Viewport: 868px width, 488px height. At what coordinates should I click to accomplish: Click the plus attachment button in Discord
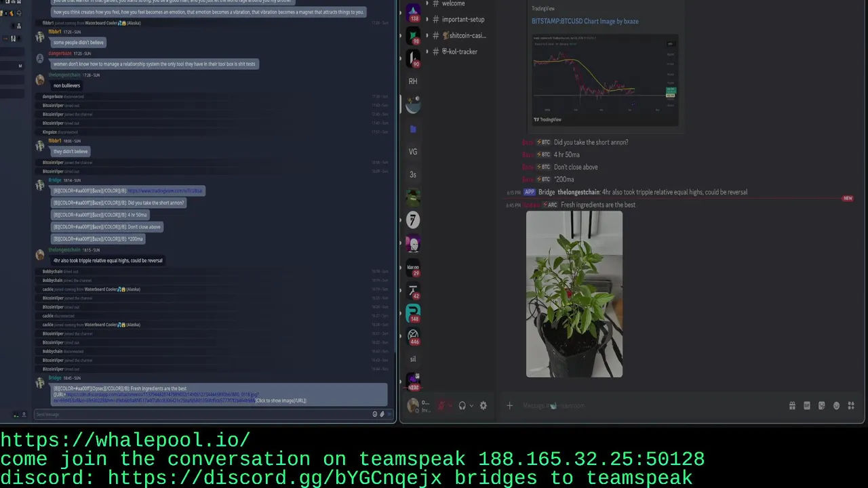(x=510, y=406)
